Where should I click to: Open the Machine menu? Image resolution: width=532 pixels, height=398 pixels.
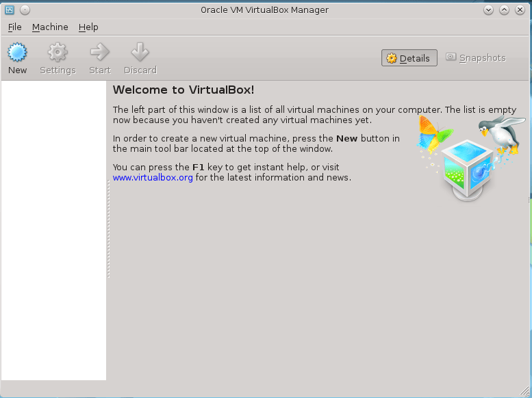50,27
